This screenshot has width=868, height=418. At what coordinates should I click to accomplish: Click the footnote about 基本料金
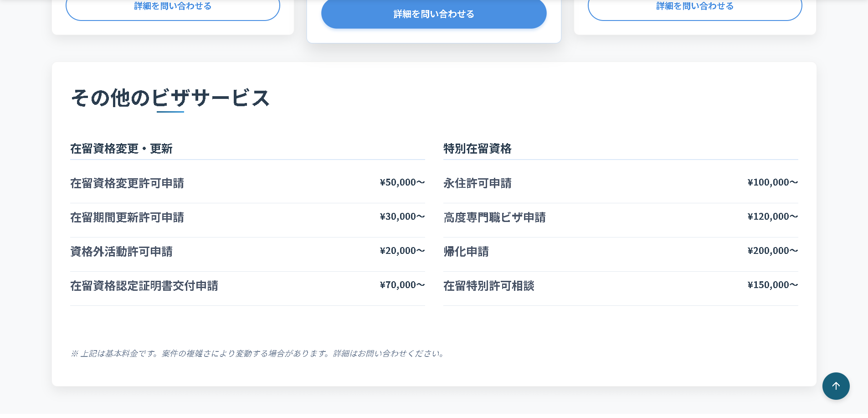[x=258, y=353]
